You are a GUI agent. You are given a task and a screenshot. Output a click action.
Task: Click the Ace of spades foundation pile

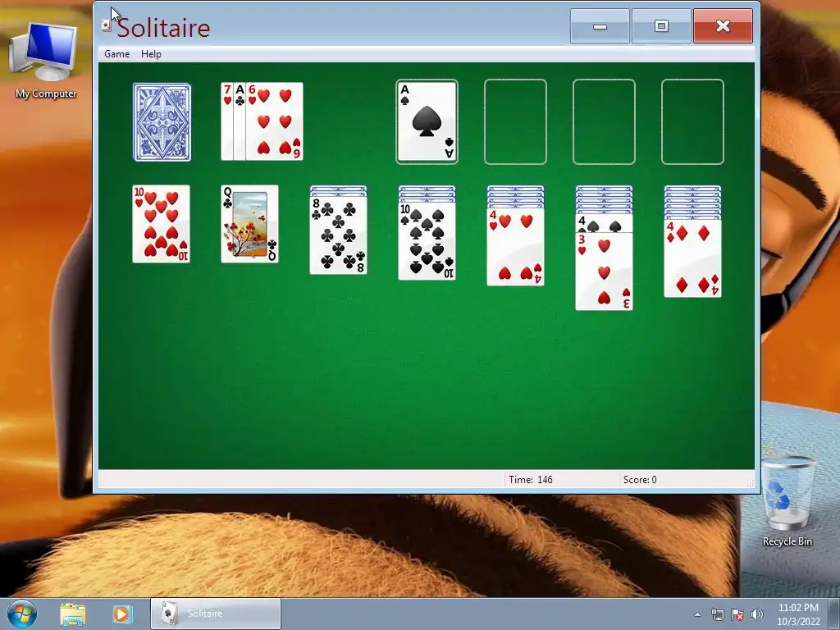click(427, 121)
